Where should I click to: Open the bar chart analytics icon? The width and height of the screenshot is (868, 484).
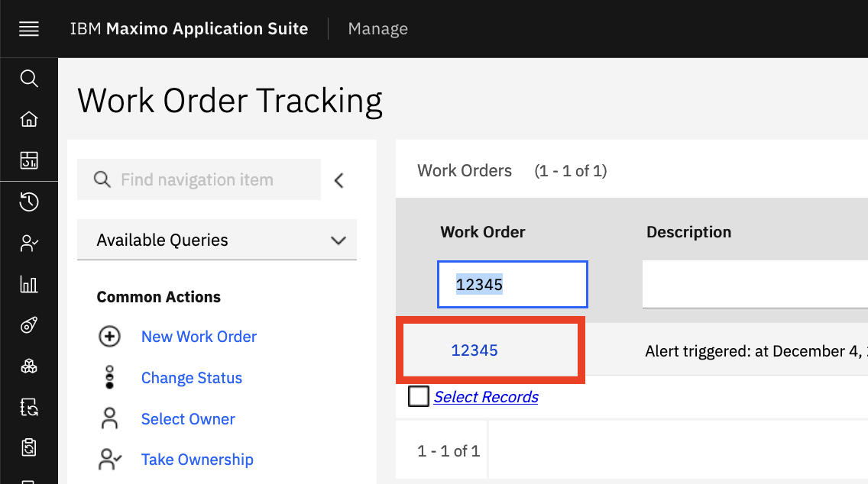[x=29, y=284]
